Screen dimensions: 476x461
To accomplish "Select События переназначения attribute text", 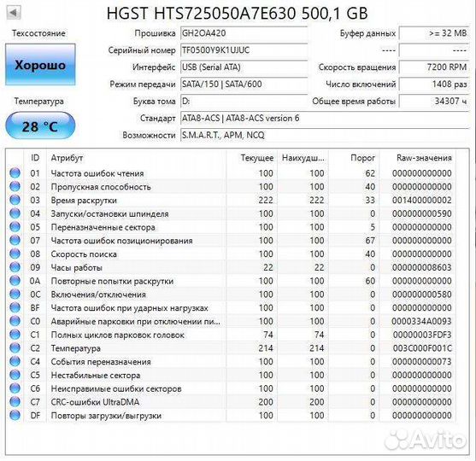I will tap(101, 362).
